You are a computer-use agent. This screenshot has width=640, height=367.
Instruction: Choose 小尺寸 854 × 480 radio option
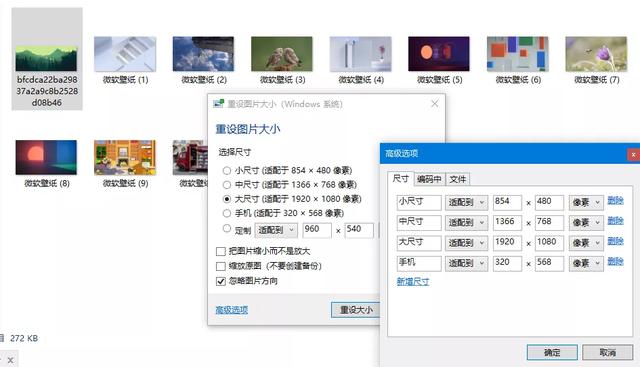227,171
